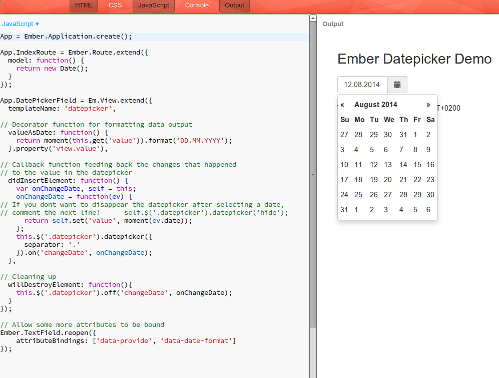Click the scrollbar up arrow in editor
The image size is (499, 378).
[313, 18]
